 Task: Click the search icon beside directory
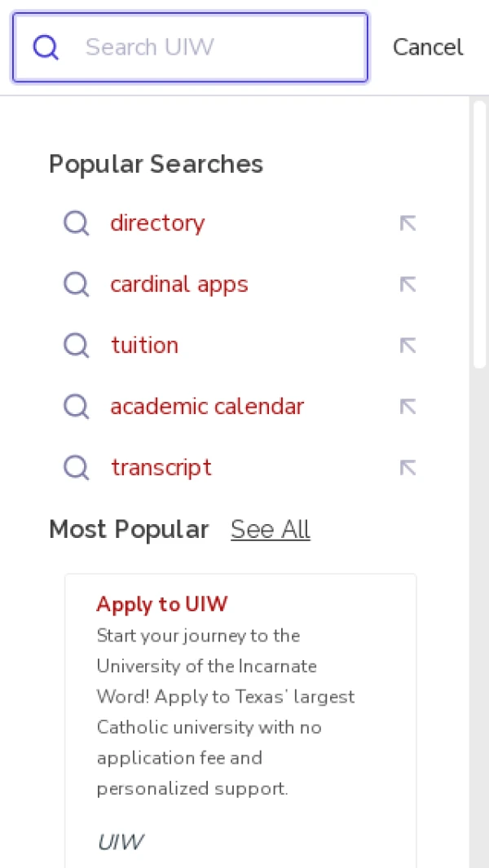(x=77, y=223)
